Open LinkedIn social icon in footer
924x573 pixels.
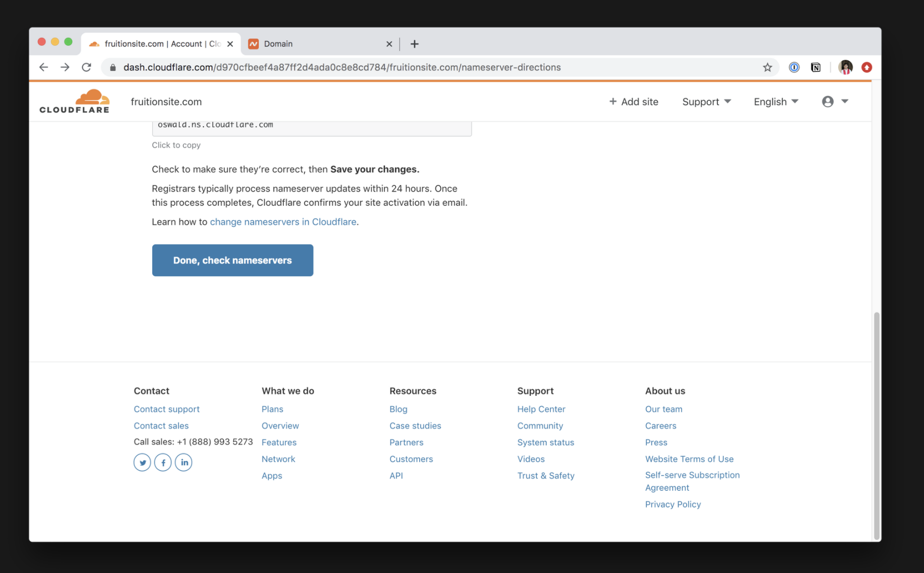184,463
